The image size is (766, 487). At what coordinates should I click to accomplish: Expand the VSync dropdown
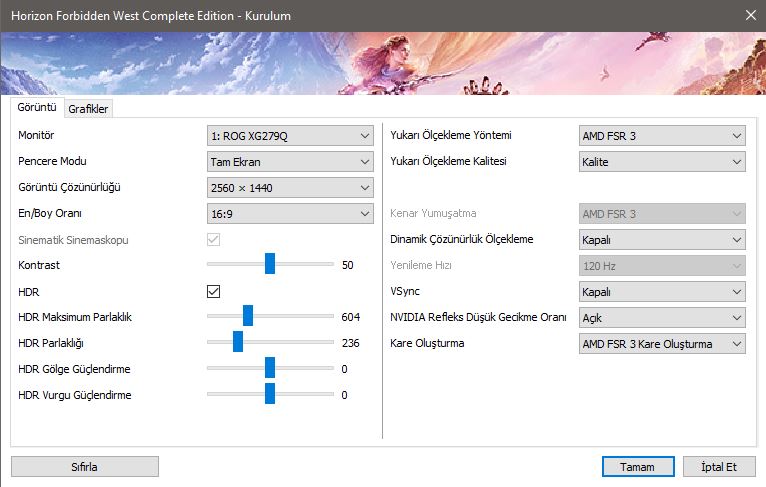tap(662, 292)
